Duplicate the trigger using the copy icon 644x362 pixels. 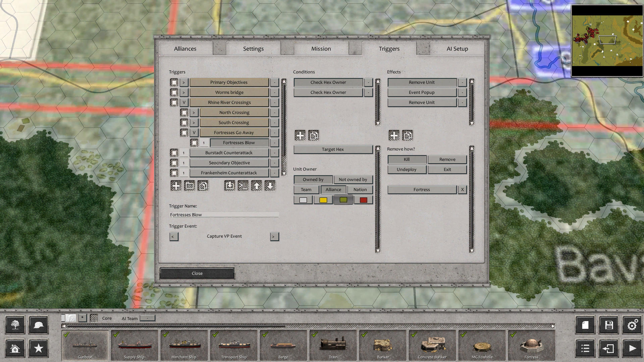click(203, 186)
